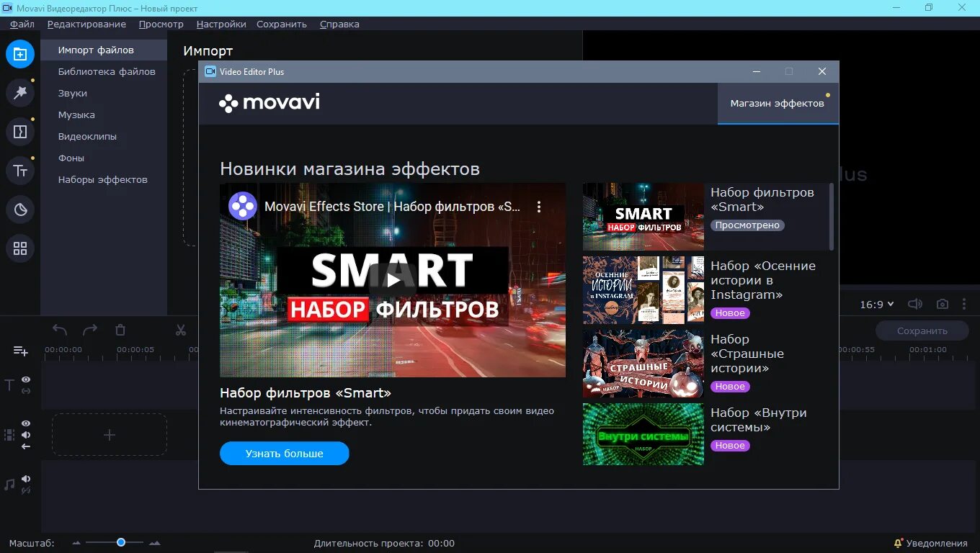The height and width of the screenshot is (553, 980).
Task: Open the Страшные истории thumbnail
Action: 643,364
